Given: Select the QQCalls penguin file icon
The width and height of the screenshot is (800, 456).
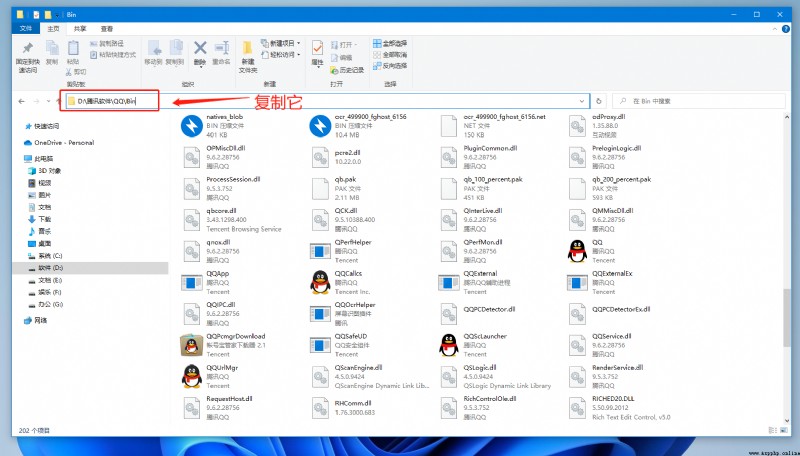Looking at the screenshot, I should [x=320, y=282].
